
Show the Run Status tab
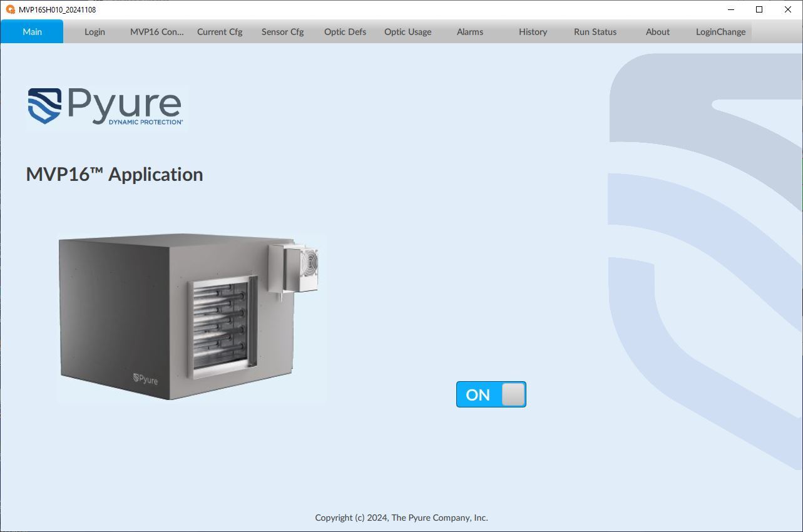point(595,31)
